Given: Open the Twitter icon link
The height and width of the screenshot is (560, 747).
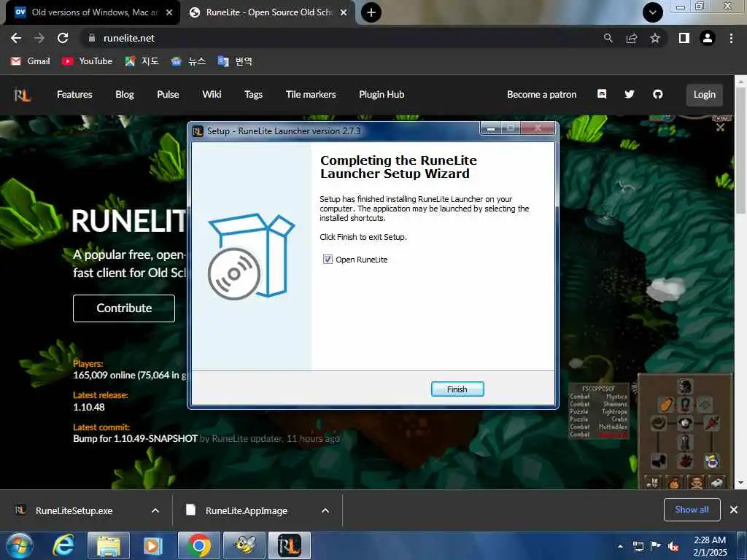Looking at the screenshot, I should point(630,94).
